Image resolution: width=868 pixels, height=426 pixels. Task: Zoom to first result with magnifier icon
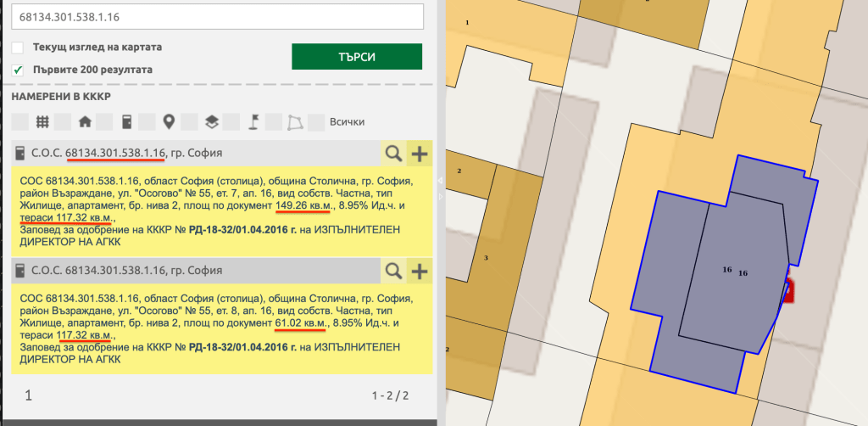(x=393, y=154)
